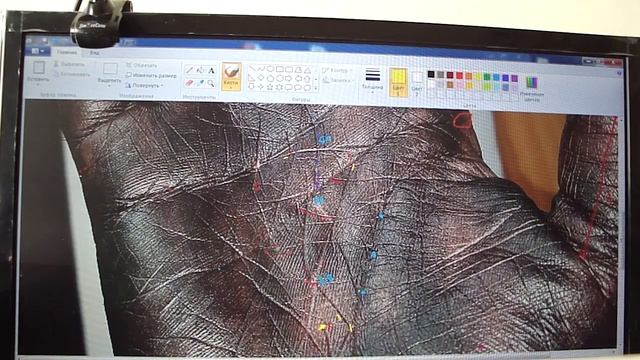The width and height of the screenshot is (640, 360).
Task: Expand the shapes gallery with bottom arrow
Action: (x=316, y=88)
